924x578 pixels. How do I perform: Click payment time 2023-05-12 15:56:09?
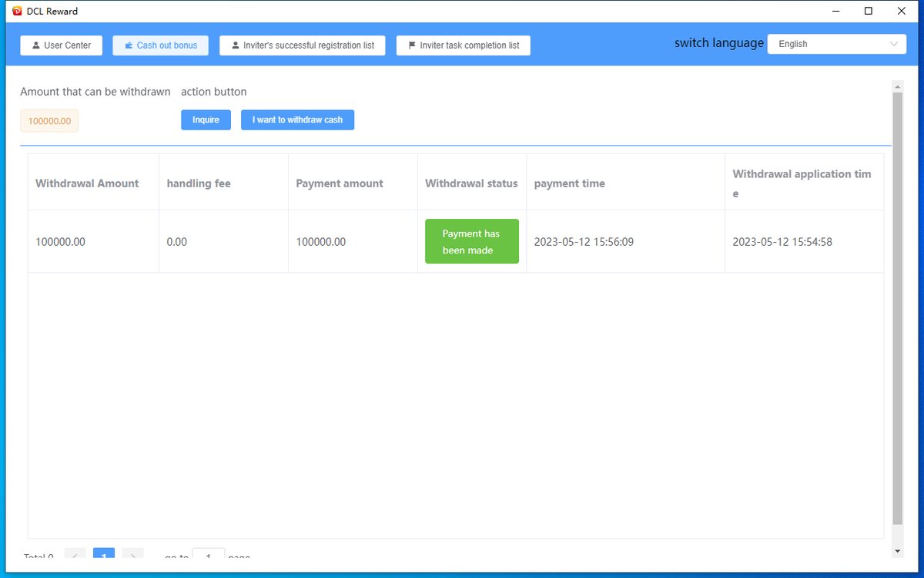click(x=584, y=242)
